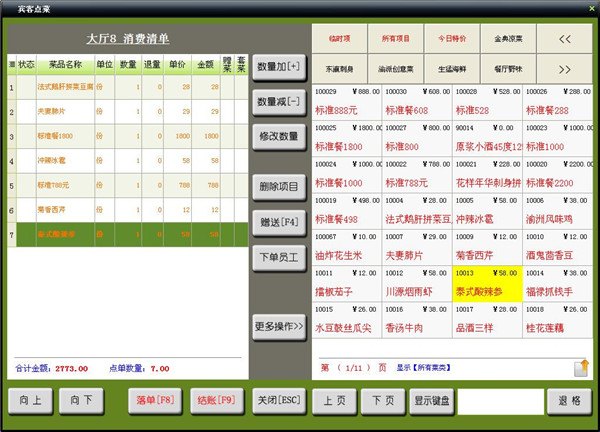Select order row 4 冲辣冰霍
This screenshot has width=600, height=432.
128,161
